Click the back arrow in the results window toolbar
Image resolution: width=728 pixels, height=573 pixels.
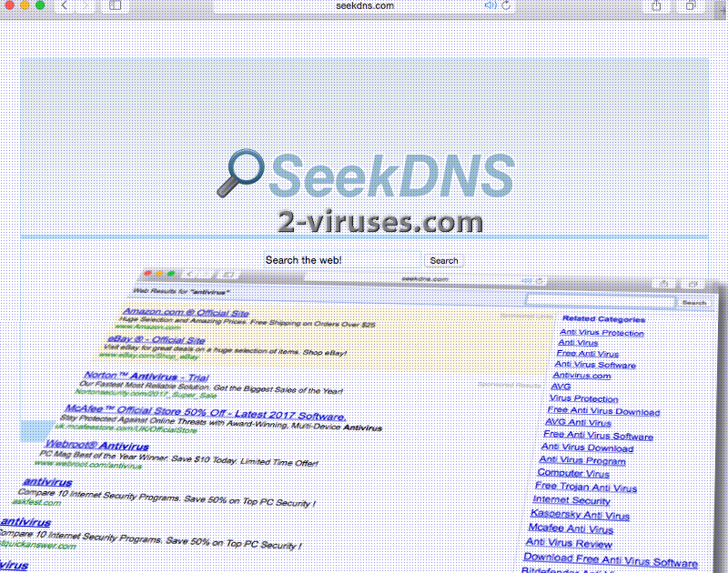pos(189,274)
